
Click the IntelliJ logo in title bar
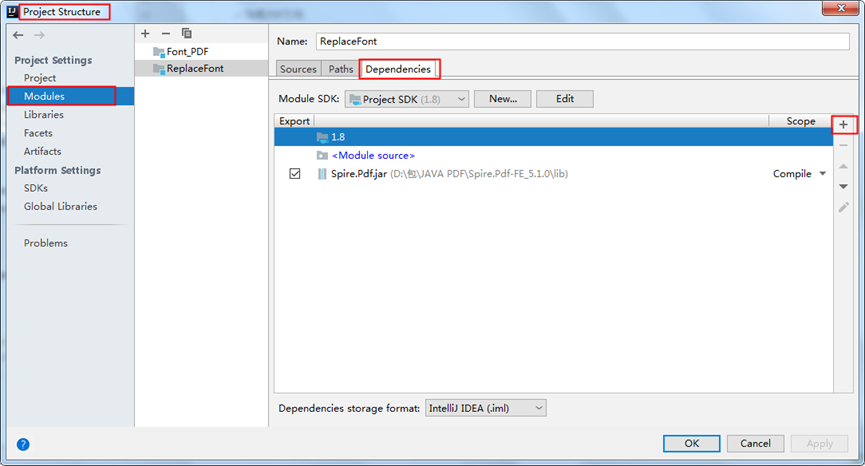[12, 12]
